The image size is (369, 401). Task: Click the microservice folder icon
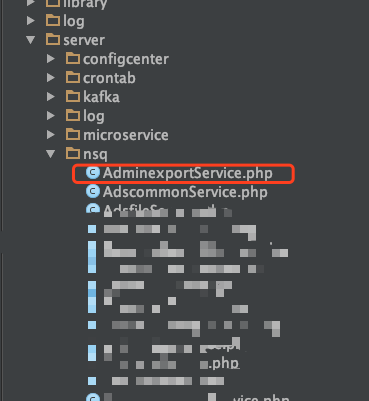pyautogui.click(x=73, y=134)
